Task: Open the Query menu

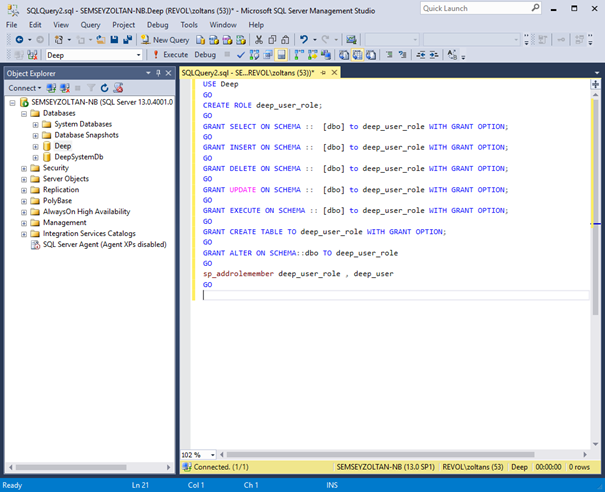Action: [89, 24]
